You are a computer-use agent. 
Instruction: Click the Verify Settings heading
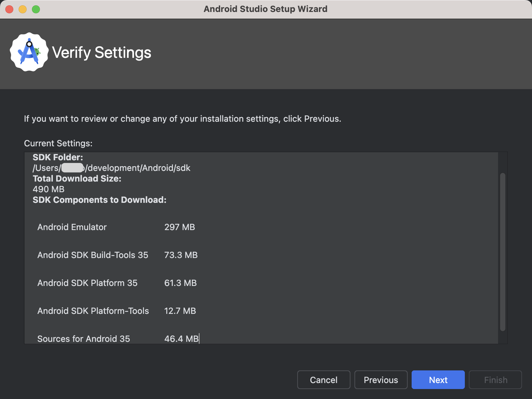tap(101, 52)
